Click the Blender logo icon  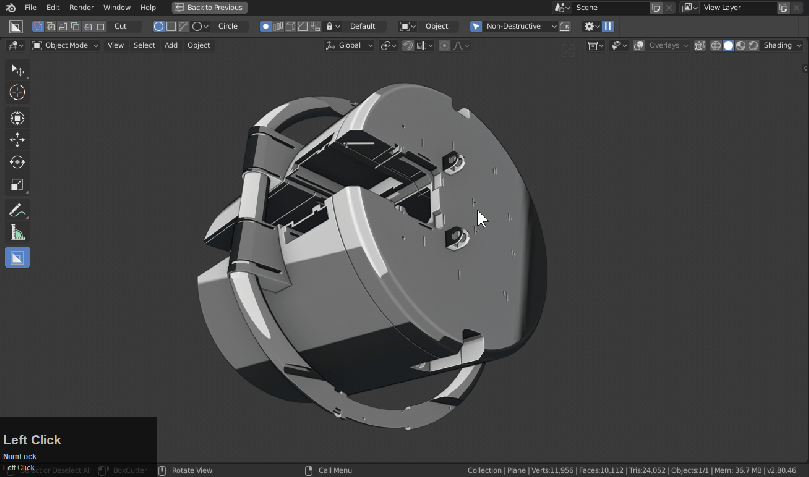(x=11, y=7)
